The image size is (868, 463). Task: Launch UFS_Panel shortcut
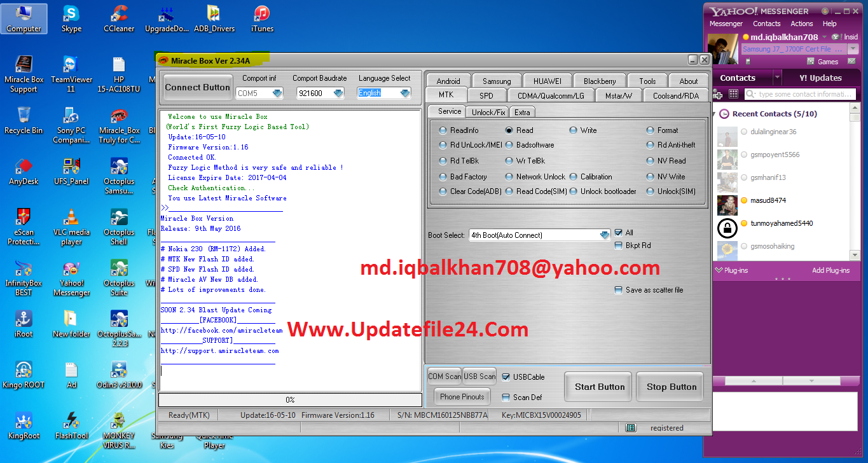71,172
